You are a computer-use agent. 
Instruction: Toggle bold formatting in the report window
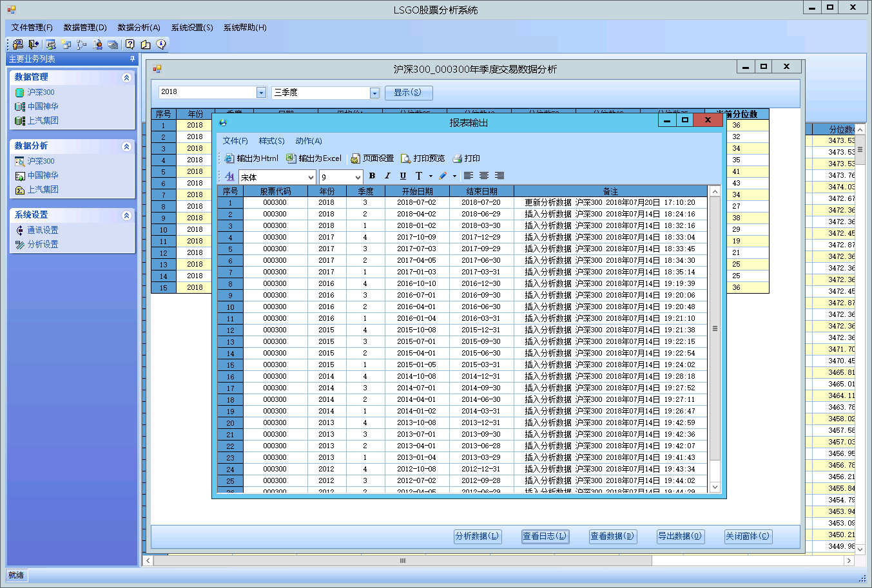point(372,176)
